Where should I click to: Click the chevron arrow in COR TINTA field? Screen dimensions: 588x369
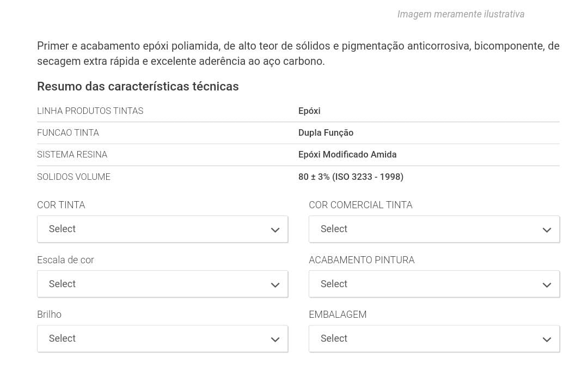[275, 230]
